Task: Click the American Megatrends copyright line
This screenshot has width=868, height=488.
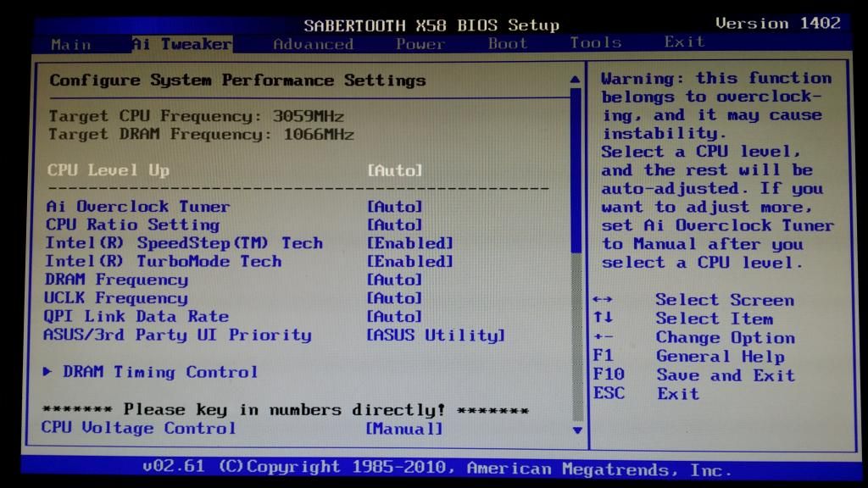Action: [437, 468]
